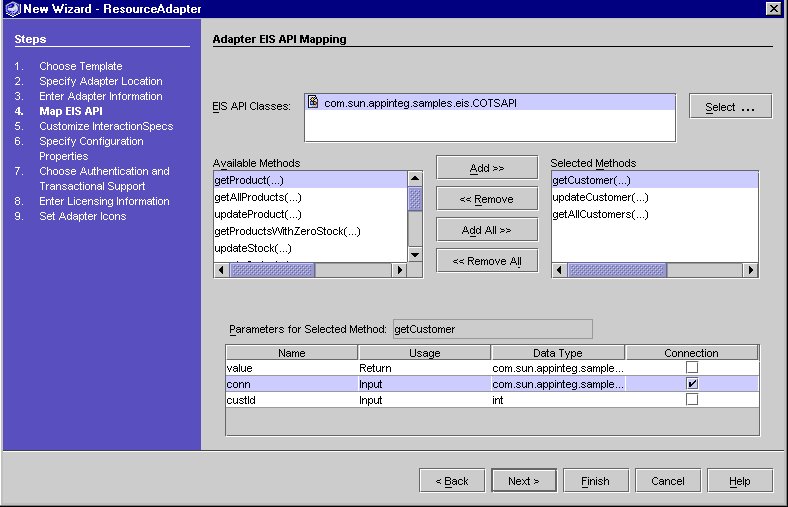Uncheck Connection checkbox for conn row
The width and height of the screenshot is (788, 507).
pos(692,383)
